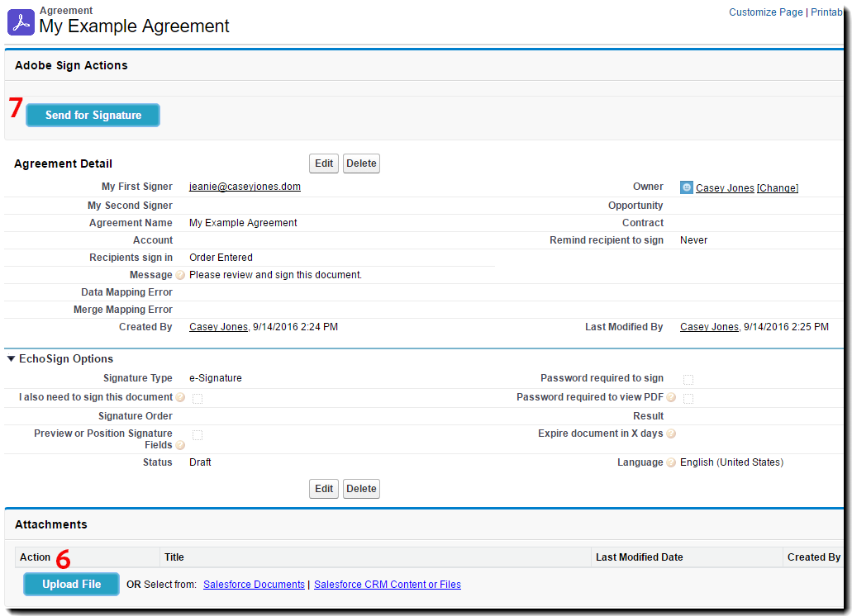Show help for Expire document in X days
This screenshot has height=616, width=852.
(x=671, y=434)
